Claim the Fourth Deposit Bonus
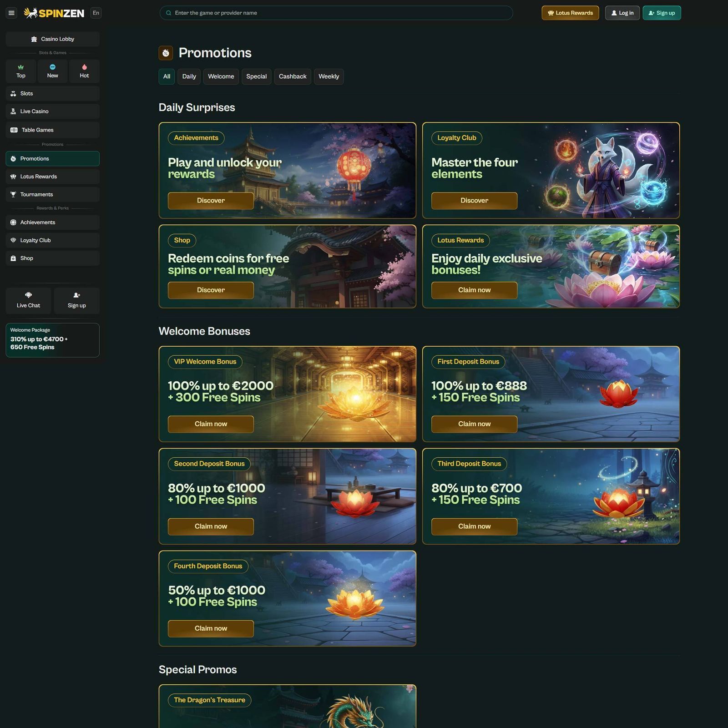 coord(211,628)
